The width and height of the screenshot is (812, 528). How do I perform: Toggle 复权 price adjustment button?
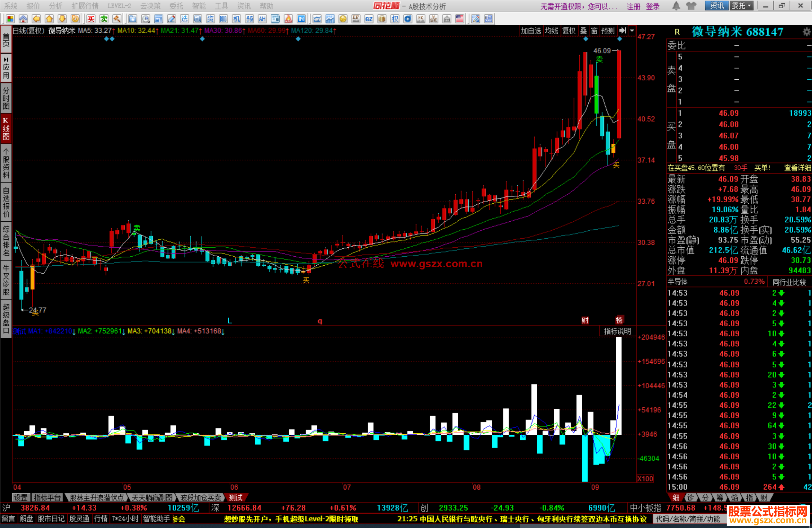tap(569, 31)
